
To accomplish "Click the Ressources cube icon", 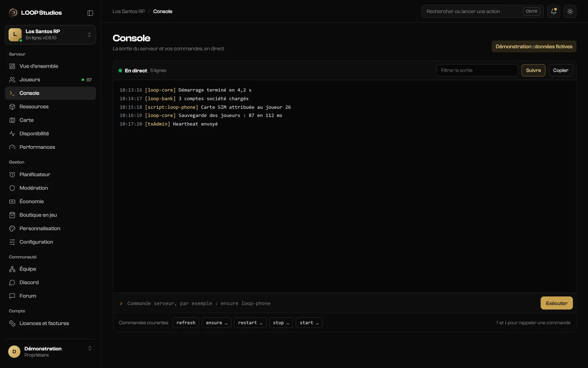I will pyautogui.click(x=12, y=107).
